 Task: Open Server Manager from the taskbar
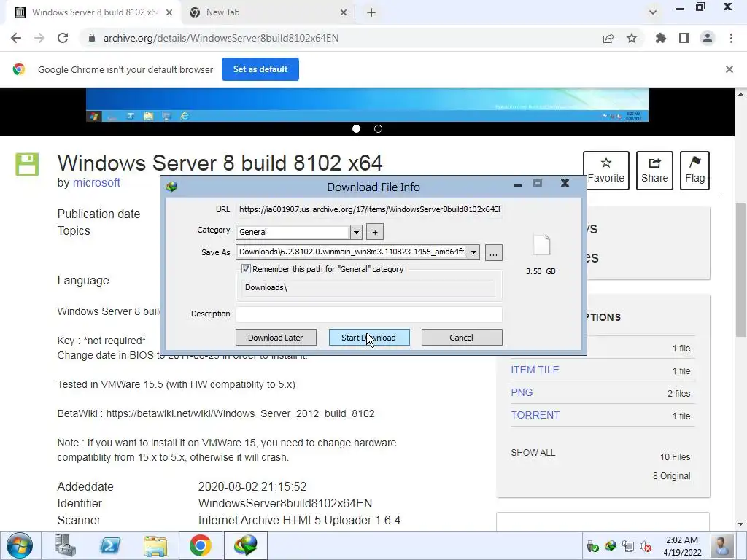(65, 545)
